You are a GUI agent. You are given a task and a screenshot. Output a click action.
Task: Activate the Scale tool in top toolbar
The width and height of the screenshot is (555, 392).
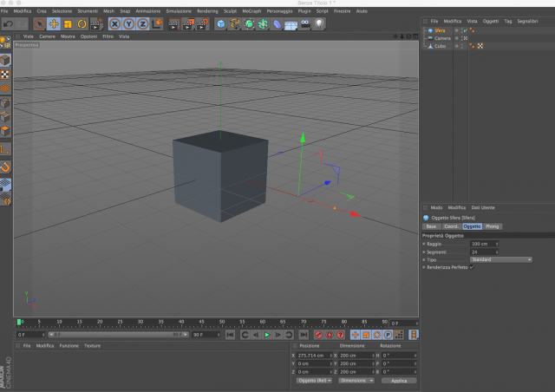coord(68,24)
